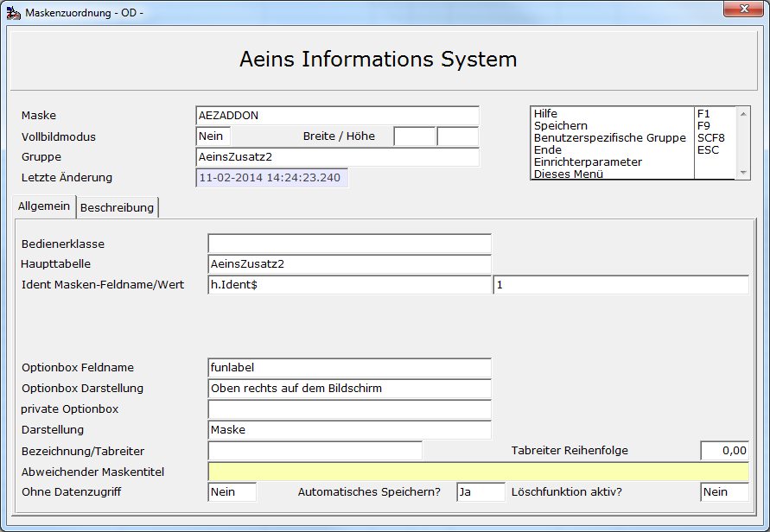The width and height of the screenshot is (770, 532).
Task: Choose Speichern in the function list
Action: pos(560,125)
